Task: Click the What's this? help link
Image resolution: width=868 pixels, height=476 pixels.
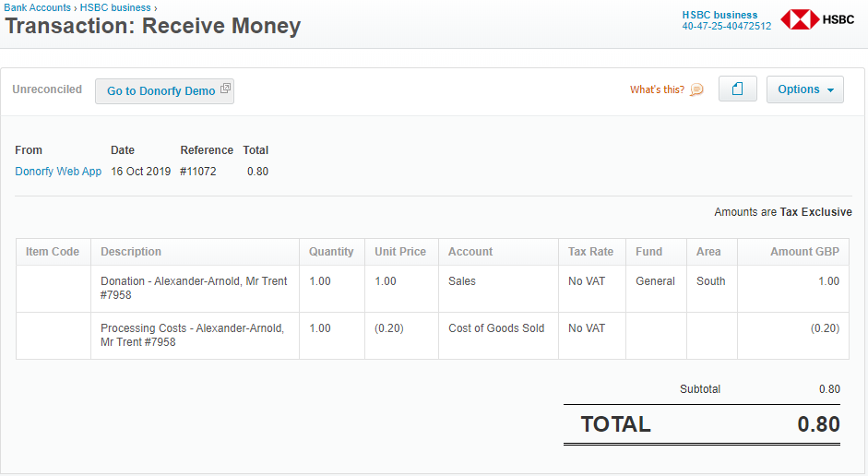Action: [x=657, y=89]
